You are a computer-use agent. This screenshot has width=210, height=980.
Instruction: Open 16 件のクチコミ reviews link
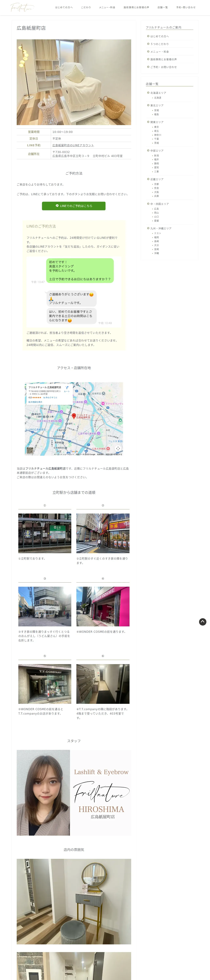(x=50, y=398)
